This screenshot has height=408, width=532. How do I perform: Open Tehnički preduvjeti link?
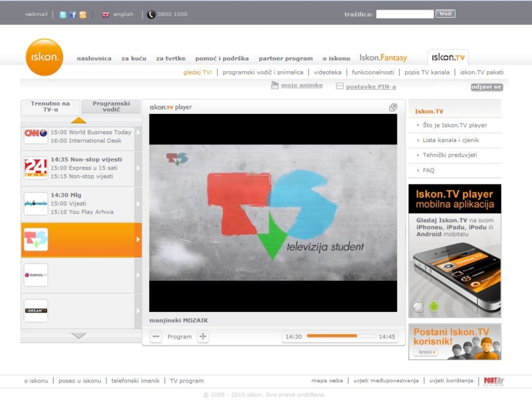[450, 155]
